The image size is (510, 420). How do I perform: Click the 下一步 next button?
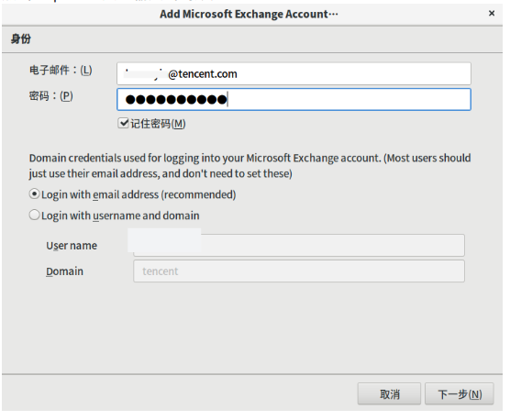coord(460,394)
